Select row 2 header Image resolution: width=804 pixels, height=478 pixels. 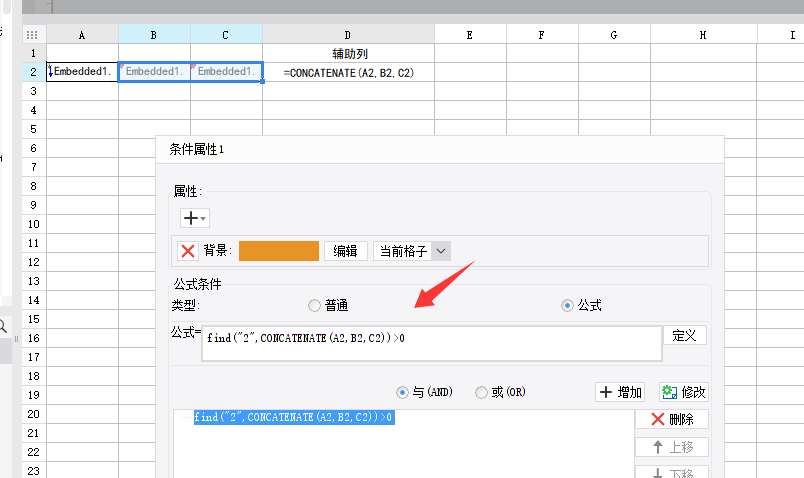(x=34, y=72)
